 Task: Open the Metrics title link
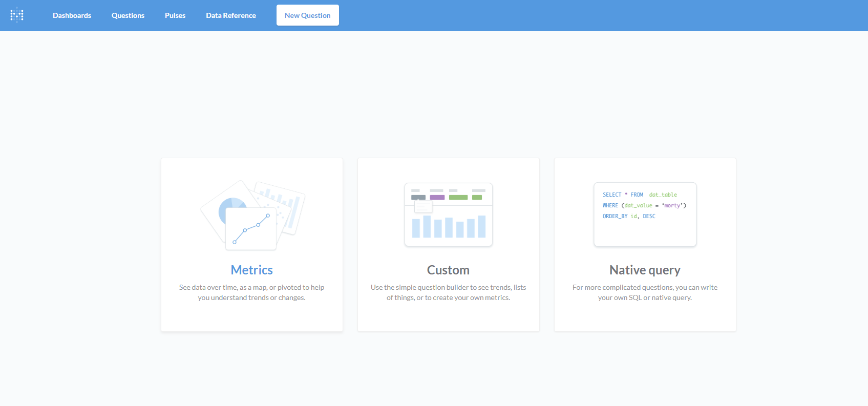click(x=252, y=270)
